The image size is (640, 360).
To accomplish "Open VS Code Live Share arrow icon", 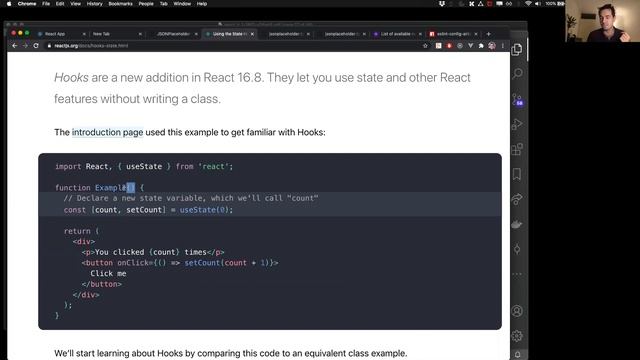I will coord(517,199).
